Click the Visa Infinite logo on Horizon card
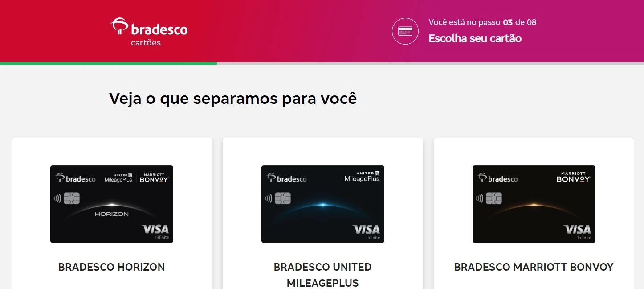 pyautogui.click(x=155, y=231)
